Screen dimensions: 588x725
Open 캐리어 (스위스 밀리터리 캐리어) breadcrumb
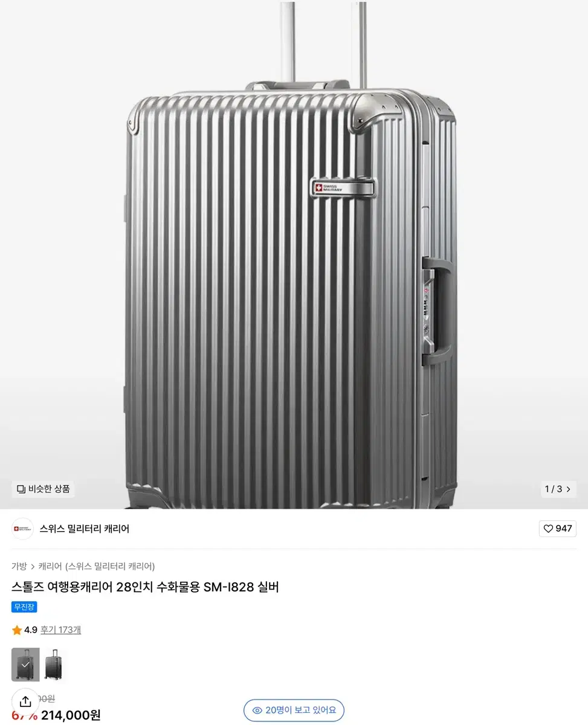pos(97,566)
